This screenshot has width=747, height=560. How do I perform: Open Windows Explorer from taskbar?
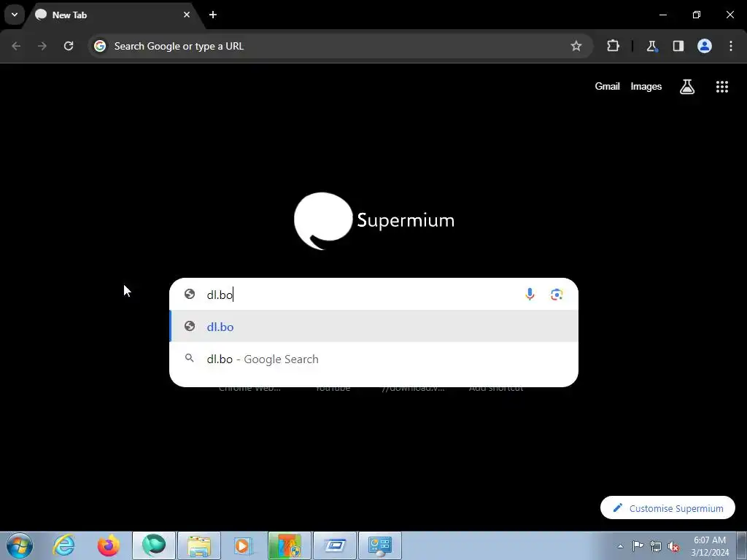pyautogui.click(x=199, y=545)
